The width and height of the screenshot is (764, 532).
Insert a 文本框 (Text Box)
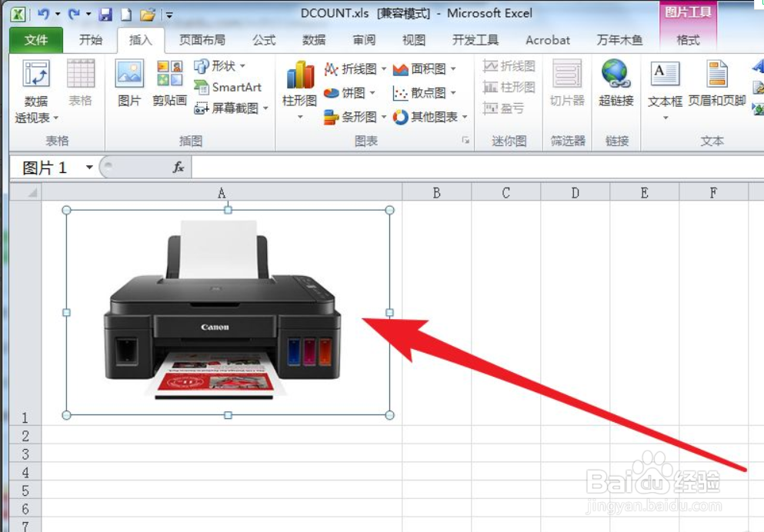(665, 91)
